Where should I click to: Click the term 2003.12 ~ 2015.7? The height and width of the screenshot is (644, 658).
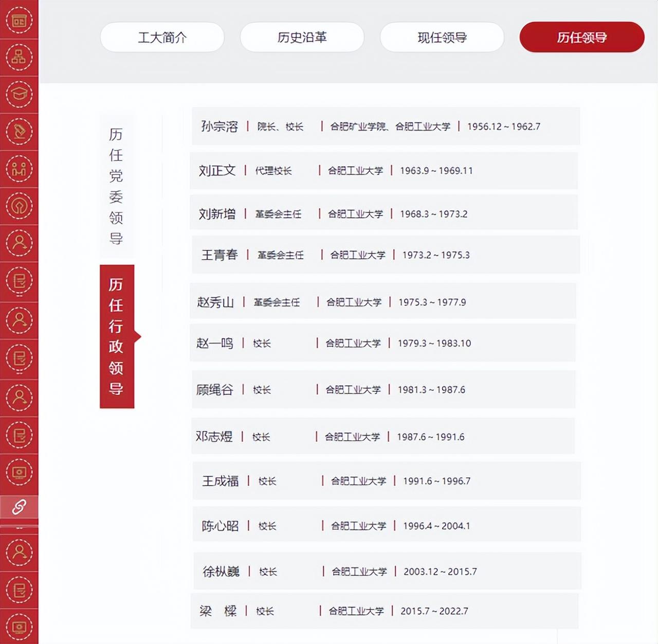point(440,572)
